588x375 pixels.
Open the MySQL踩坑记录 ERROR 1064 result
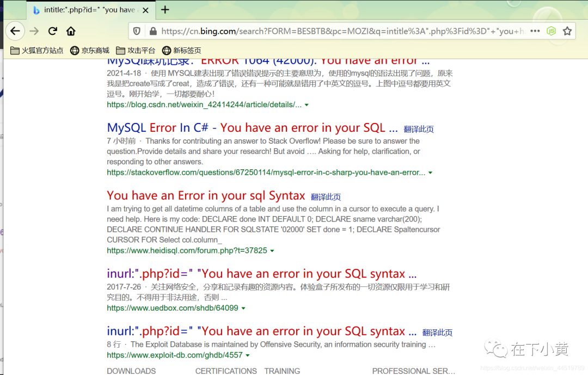click(268, 62)
